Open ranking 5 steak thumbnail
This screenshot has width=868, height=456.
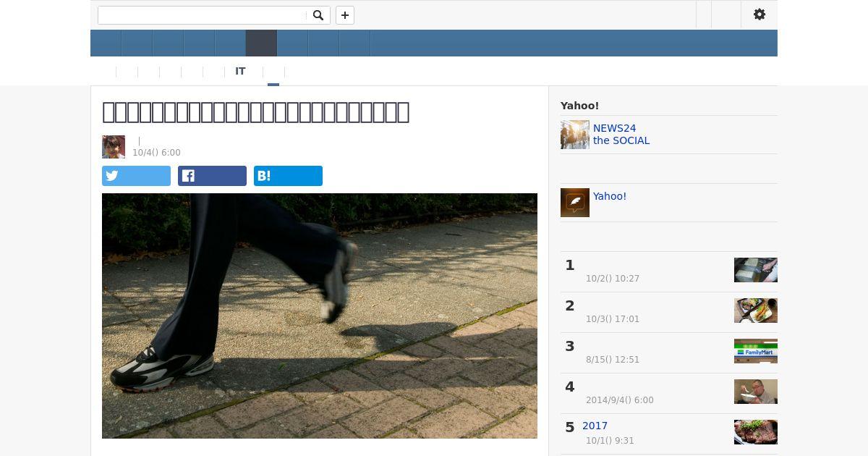756,432
